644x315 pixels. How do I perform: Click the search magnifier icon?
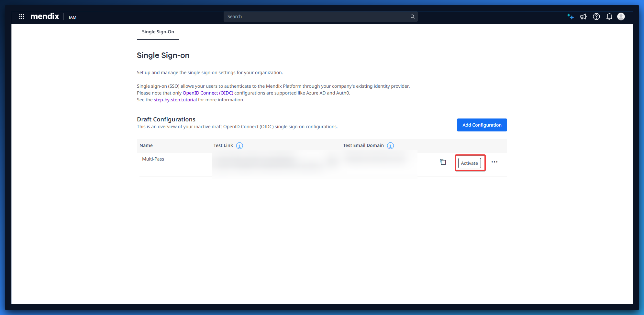pos(412,17)
